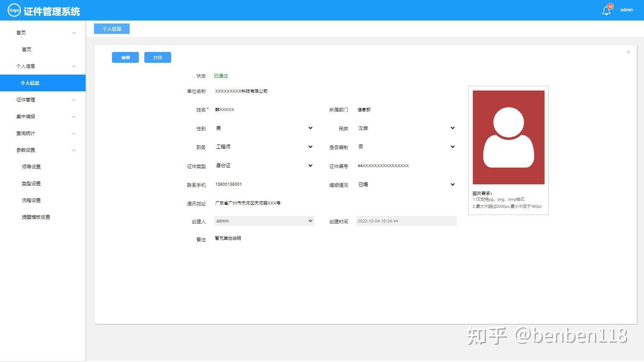Open the 民族 dropdown

tap(406, 128)
